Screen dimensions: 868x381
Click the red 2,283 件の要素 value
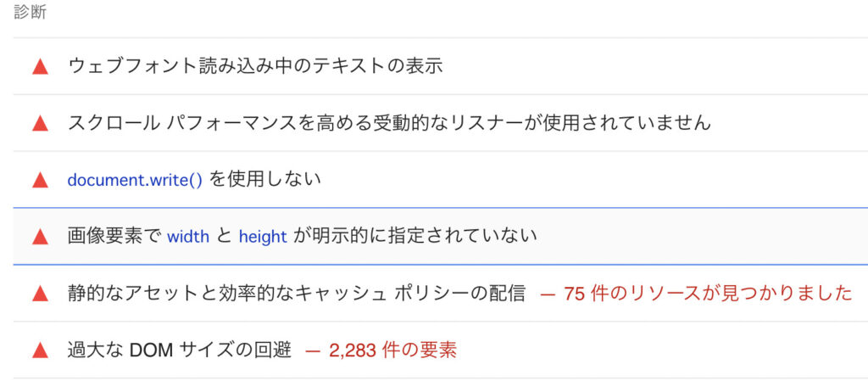[x=393, y=350]
